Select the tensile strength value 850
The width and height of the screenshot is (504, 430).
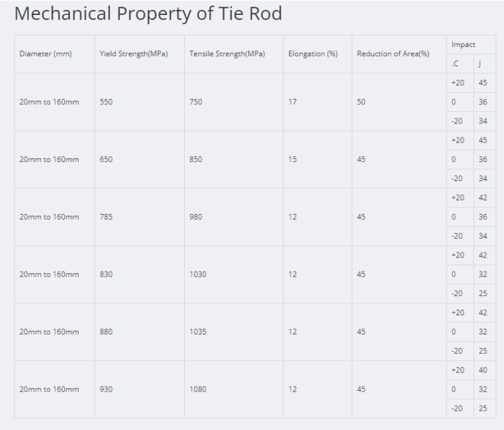196,160
